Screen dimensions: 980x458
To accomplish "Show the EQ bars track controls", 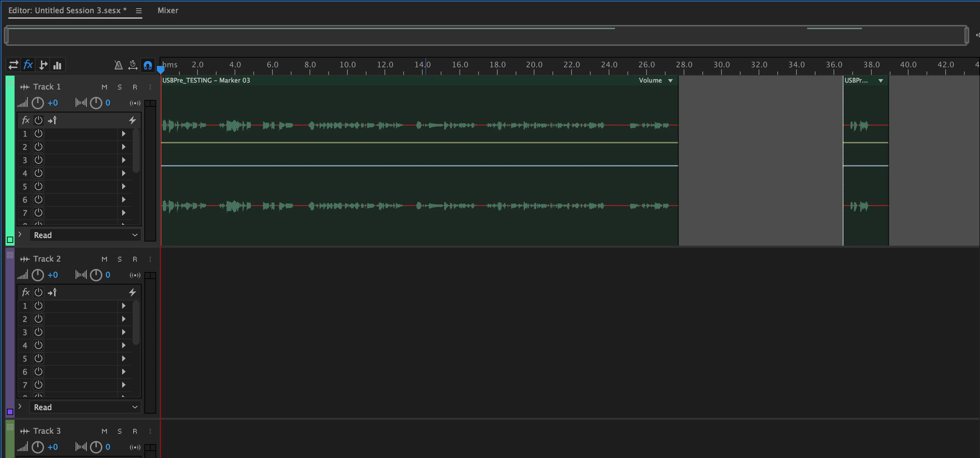I will [58, 65].
